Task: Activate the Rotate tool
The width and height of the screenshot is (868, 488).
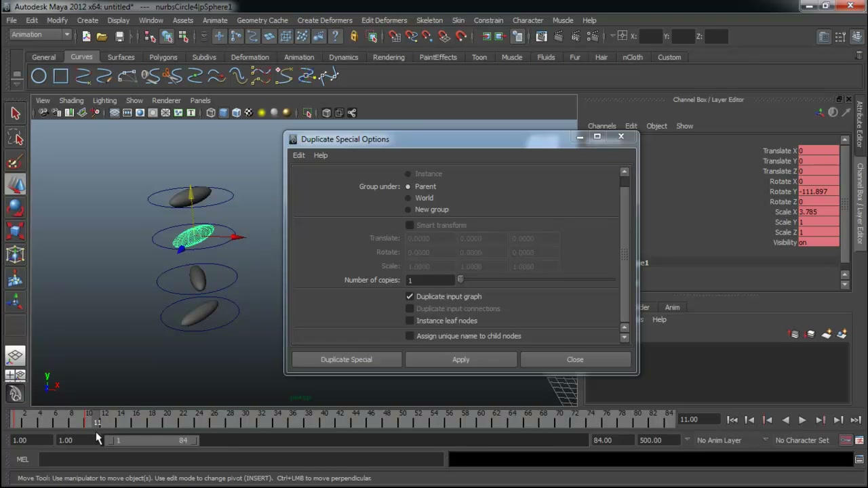Action: [16, 208]
